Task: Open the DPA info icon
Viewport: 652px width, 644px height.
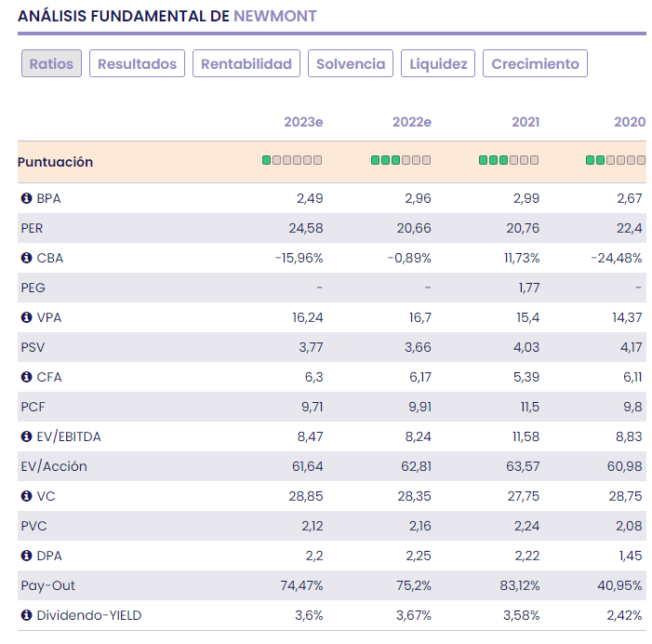Action: point(26,556)
